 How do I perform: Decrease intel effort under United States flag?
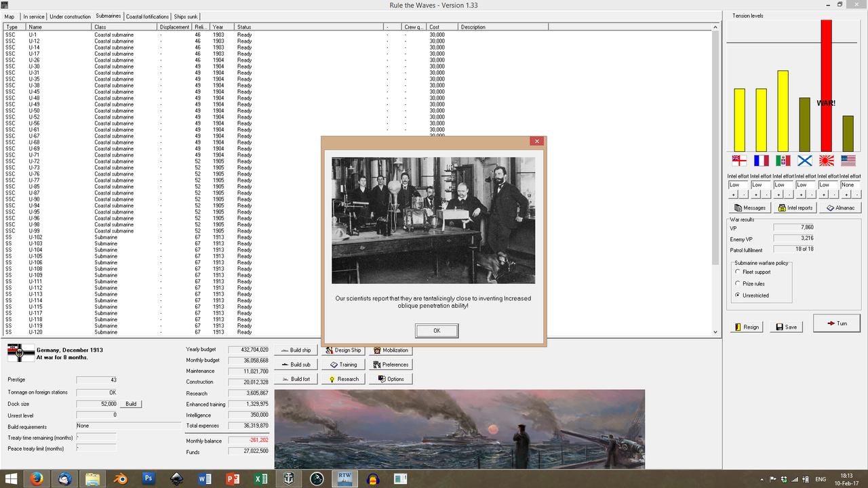[856, 195]
